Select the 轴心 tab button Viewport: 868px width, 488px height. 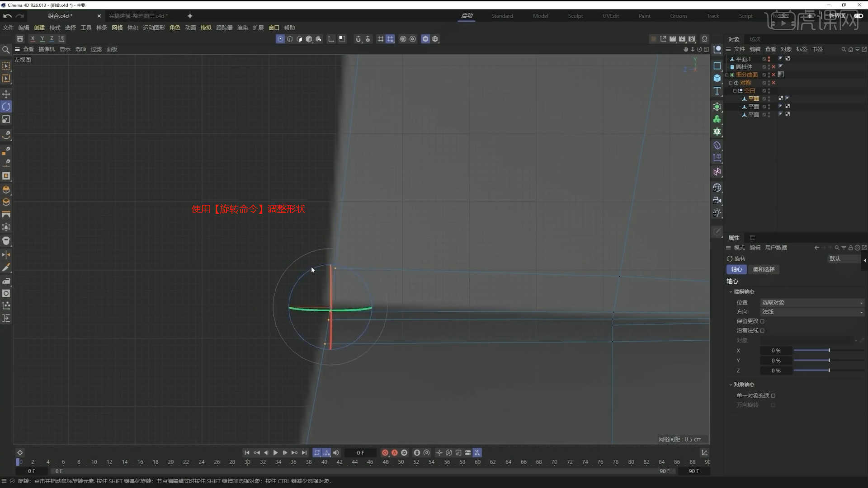pos(736,270)
